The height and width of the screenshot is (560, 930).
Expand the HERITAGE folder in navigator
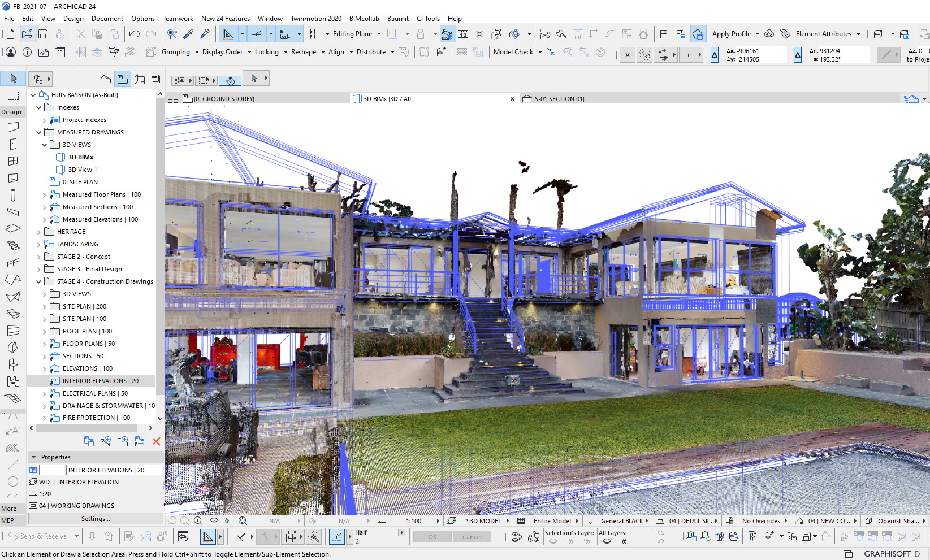(39, 232)
